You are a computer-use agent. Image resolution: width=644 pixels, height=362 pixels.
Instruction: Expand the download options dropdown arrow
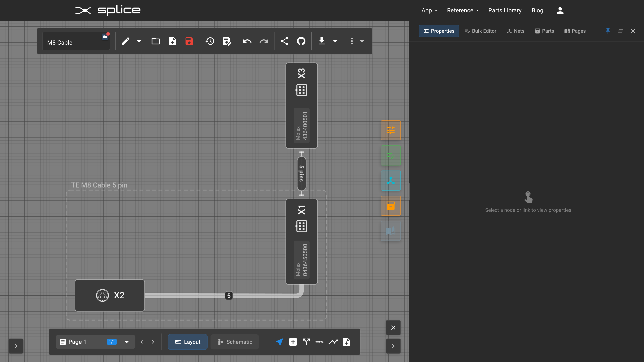[335, 41]
